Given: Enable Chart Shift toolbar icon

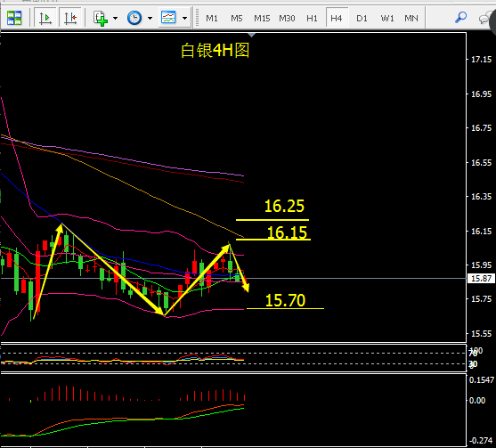Looking at the screenshot, I should tap(70, 18).
